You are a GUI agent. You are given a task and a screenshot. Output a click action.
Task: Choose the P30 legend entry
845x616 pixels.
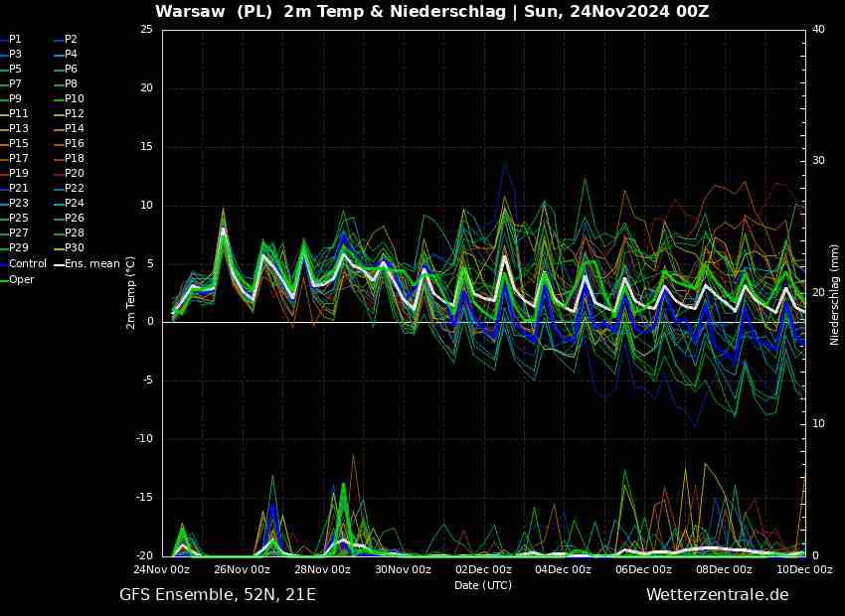tap(69, 247)
